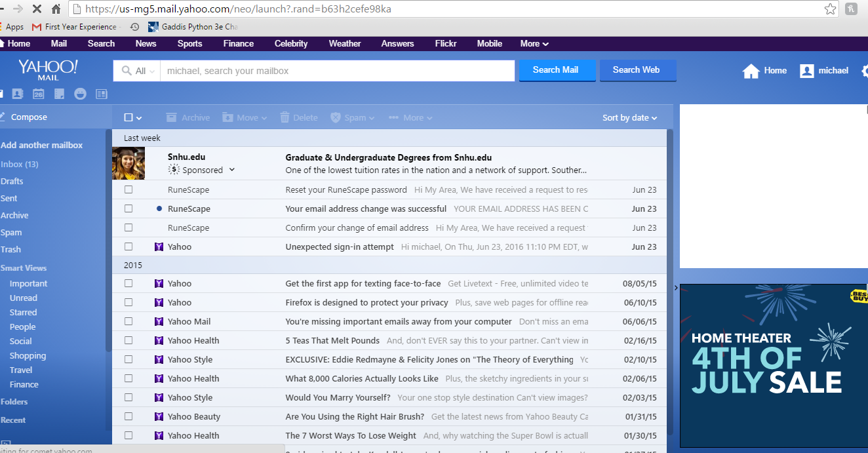868x453 pixels.
Task: Click the Delete trash can icon
Action: (x=285, y=117)
